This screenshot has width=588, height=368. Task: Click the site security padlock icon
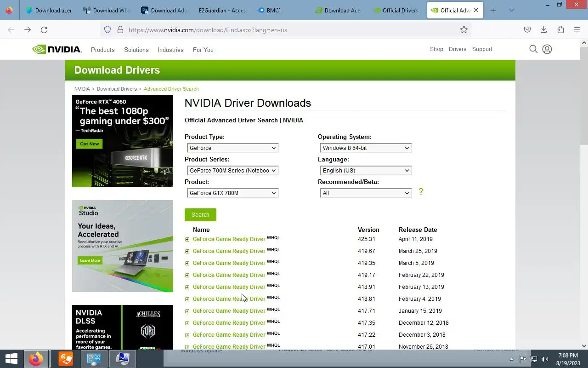pos(120,29)
